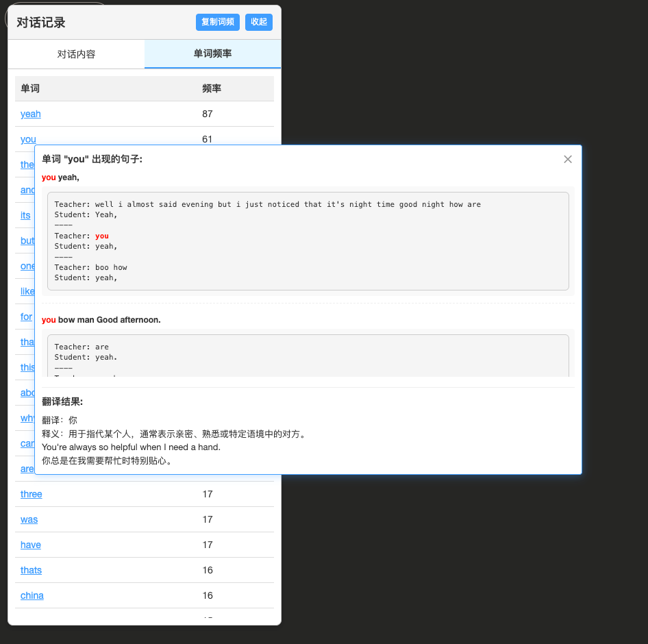Click the "china" word link
The width and height of the screenshot is (648, 644).
click(32, 595)
